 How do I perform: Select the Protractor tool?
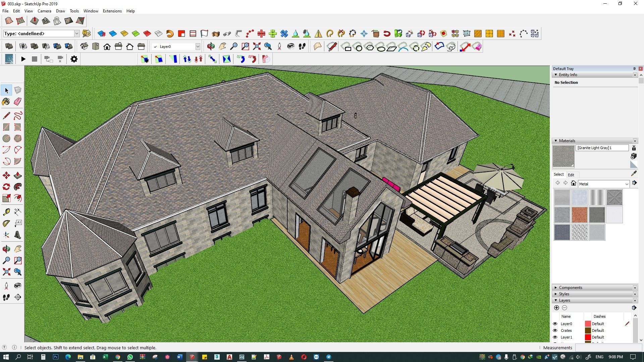pos(6,224)
